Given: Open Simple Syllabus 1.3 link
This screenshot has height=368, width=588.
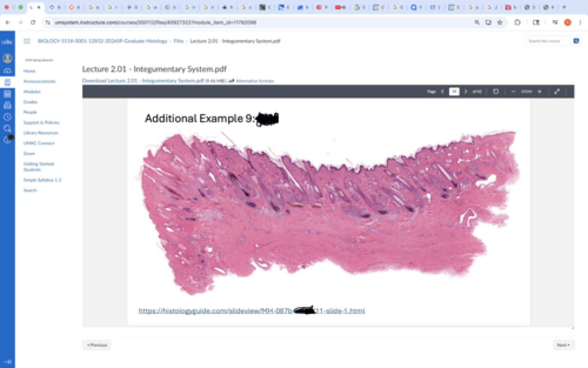Looking at the screenshot, I should 42,180.
